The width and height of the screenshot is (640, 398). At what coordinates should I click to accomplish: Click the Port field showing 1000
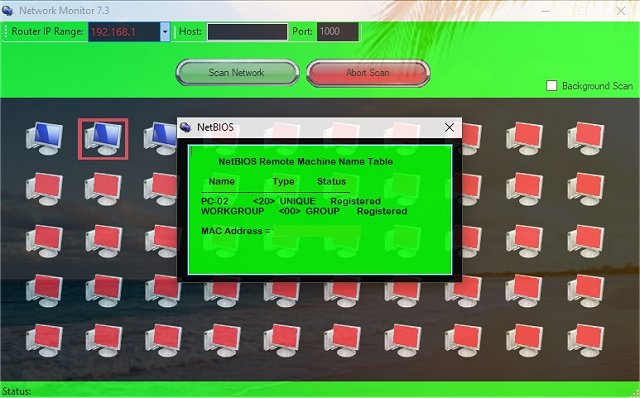coord(338,32)
